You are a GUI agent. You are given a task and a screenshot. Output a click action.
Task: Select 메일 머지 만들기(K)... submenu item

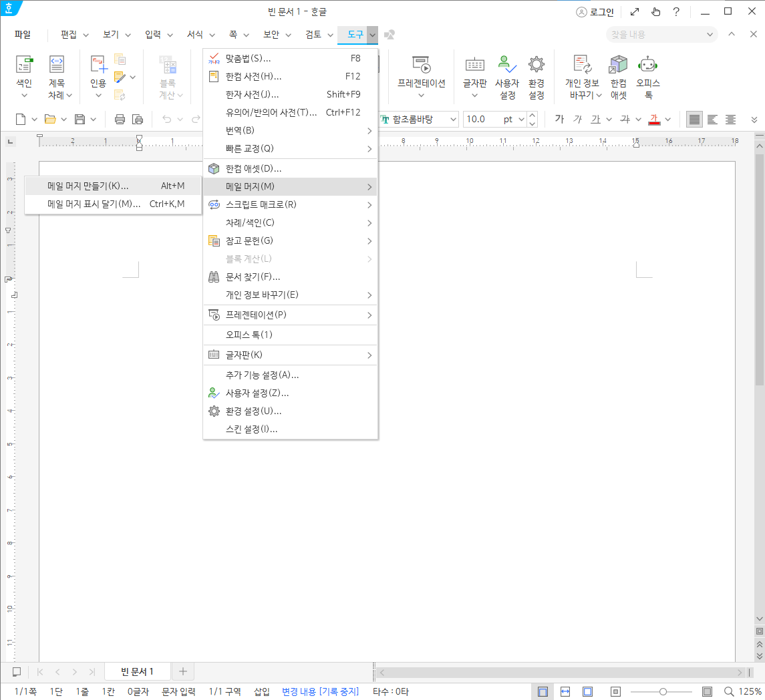tap(113, 186)
